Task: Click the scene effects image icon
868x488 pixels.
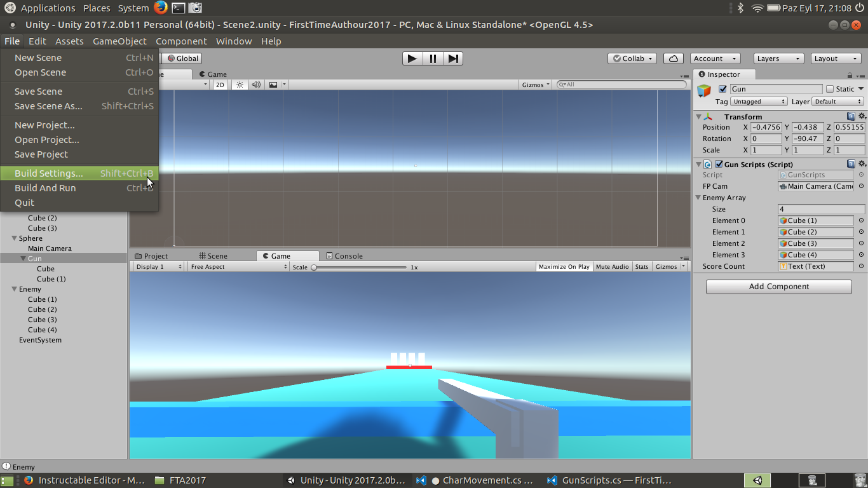Action: pyautogui.click(x=273, y=85)
